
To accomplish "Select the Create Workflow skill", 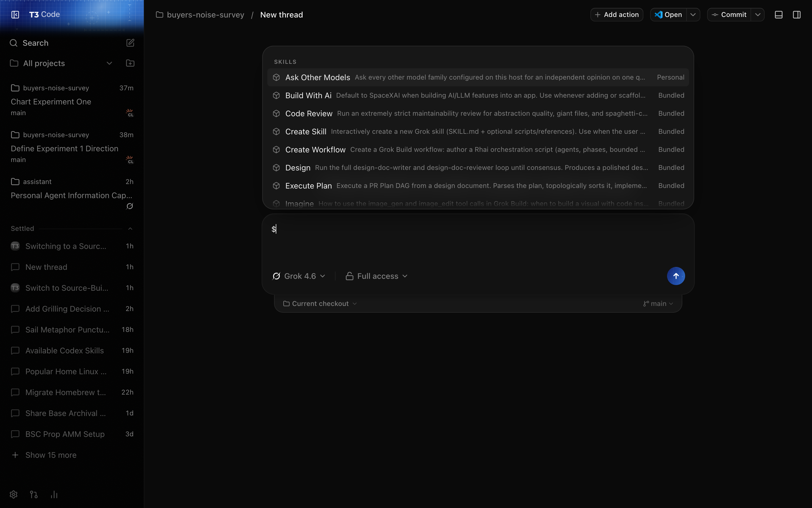I will point(478,150).
